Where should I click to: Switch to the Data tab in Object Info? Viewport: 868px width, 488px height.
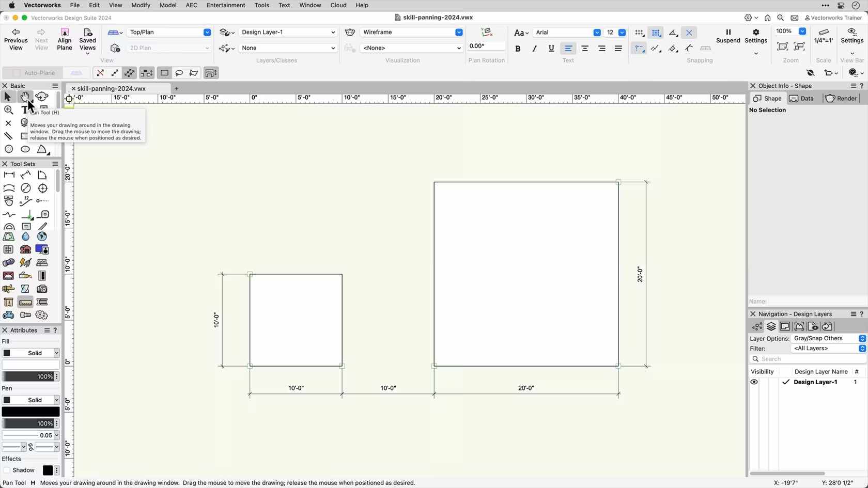801,99
